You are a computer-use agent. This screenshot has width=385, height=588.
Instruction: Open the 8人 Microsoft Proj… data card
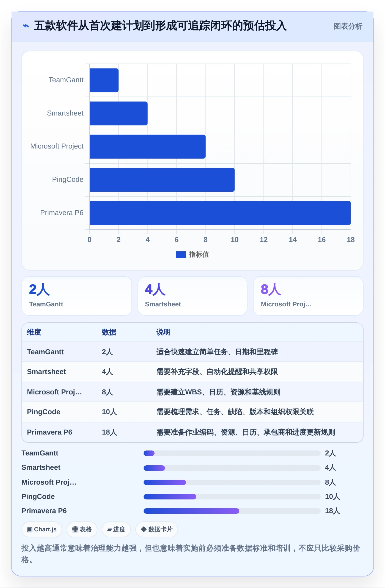click(308, 296)
